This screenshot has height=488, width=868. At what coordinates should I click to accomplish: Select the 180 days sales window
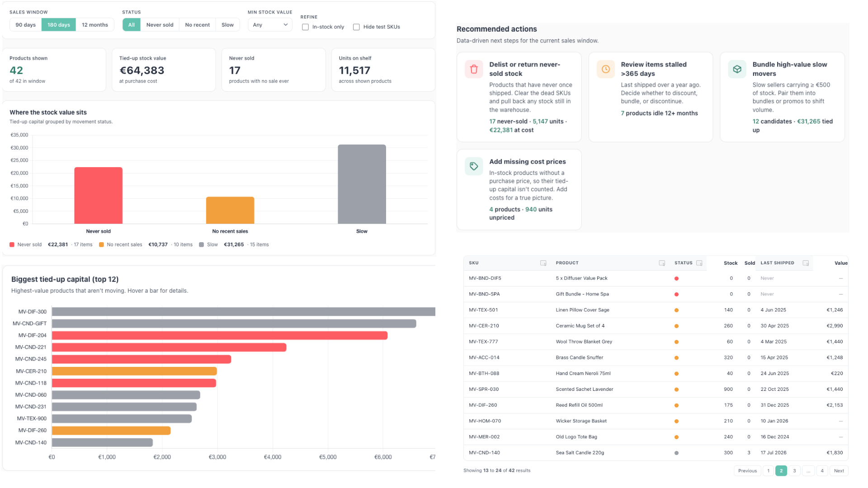click(59, 25)
